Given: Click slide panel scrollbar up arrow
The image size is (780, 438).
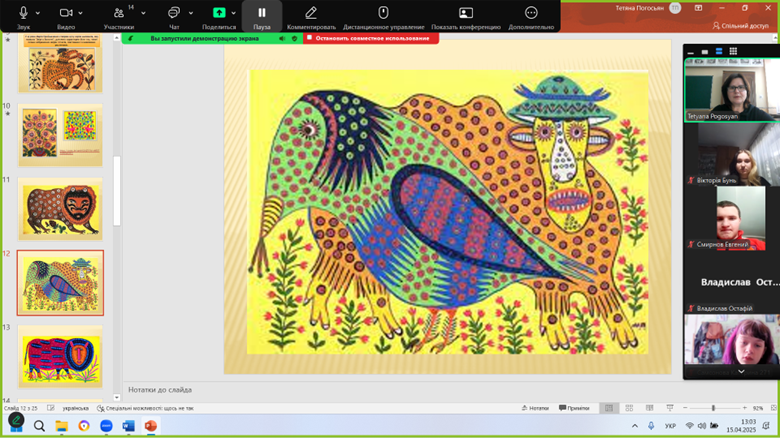Looking at the screenshot, I should 116,38.
